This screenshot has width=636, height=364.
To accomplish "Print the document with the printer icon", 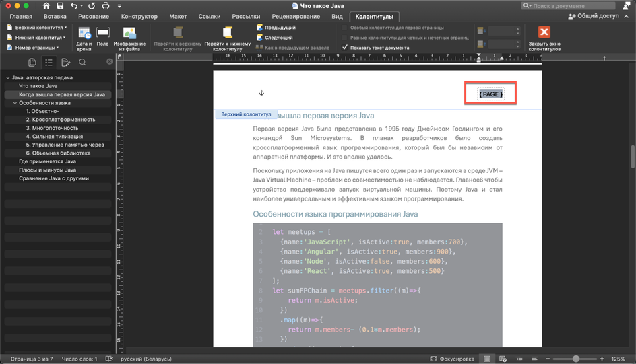I will [x=106, y=5].
